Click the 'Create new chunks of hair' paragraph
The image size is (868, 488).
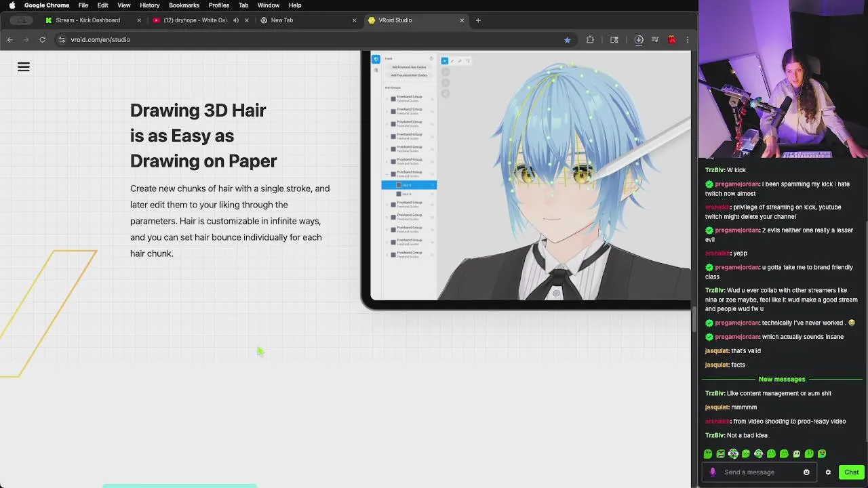coord(230,221)
